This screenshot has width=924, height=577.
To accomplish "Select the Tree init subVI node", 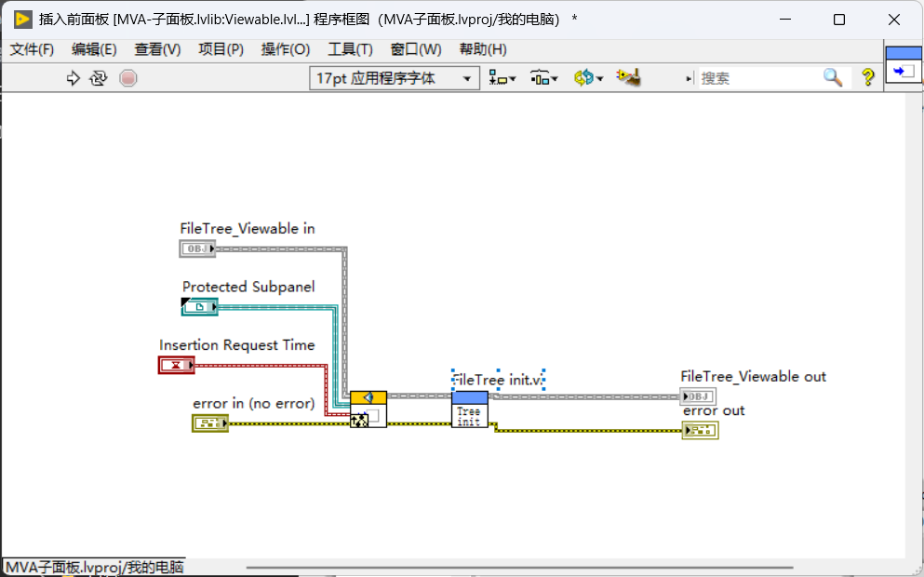I will 470,409.
